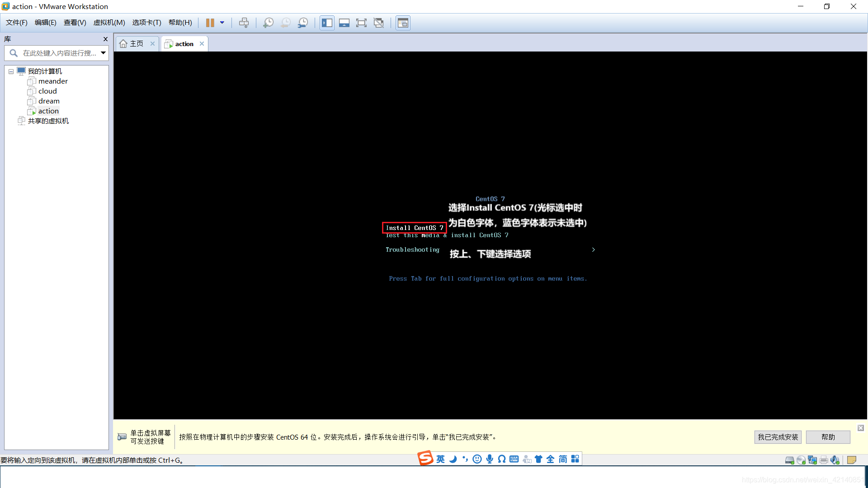This screenshot has height=488, width=868.
Task: Click the network adapter status icon
Action: 812,460
